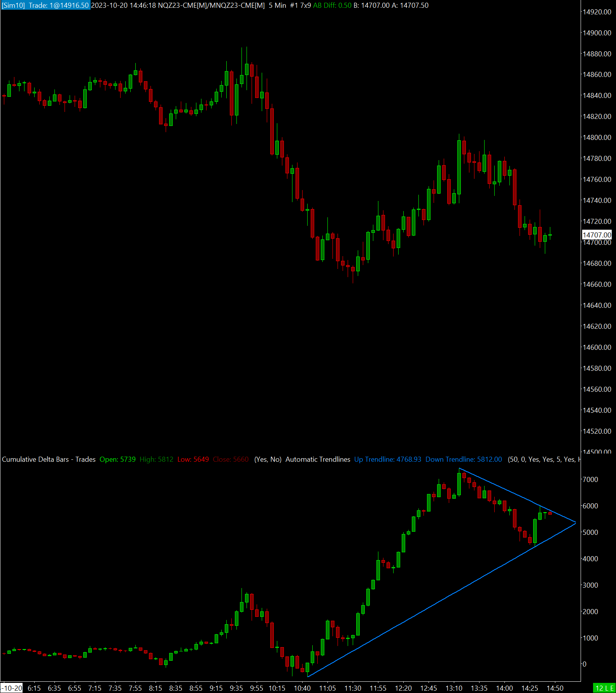Click the study value 'Close: 5660'
Image resolution: width=616 pixels, height=693 pixels.
tap(231, 459)
